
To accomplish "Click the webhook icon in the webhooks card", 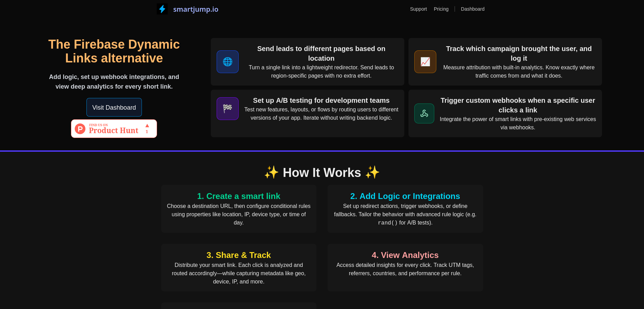I will coord(424,113).
